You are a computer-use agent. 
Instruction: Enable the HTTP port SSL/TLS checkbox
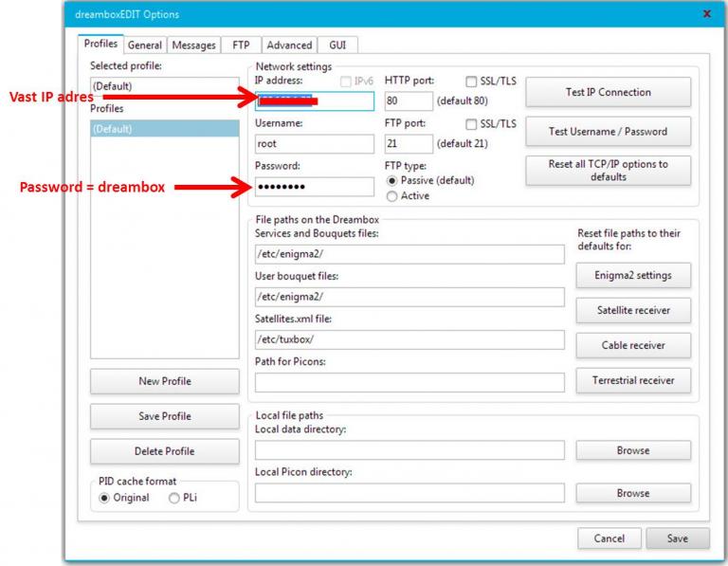[472, 82]
